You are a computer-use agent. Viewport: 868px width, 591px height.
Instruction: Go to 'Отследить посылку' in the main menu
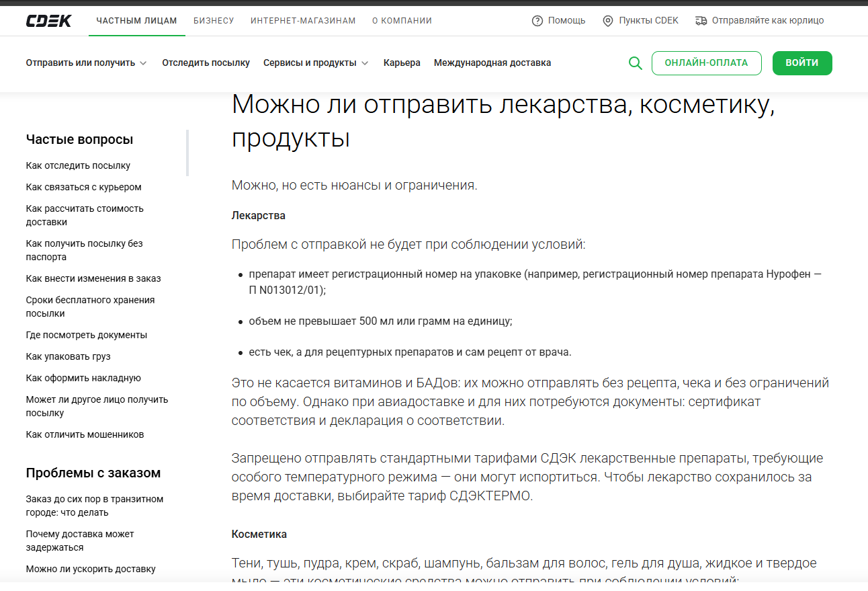(x=206, y=63)
